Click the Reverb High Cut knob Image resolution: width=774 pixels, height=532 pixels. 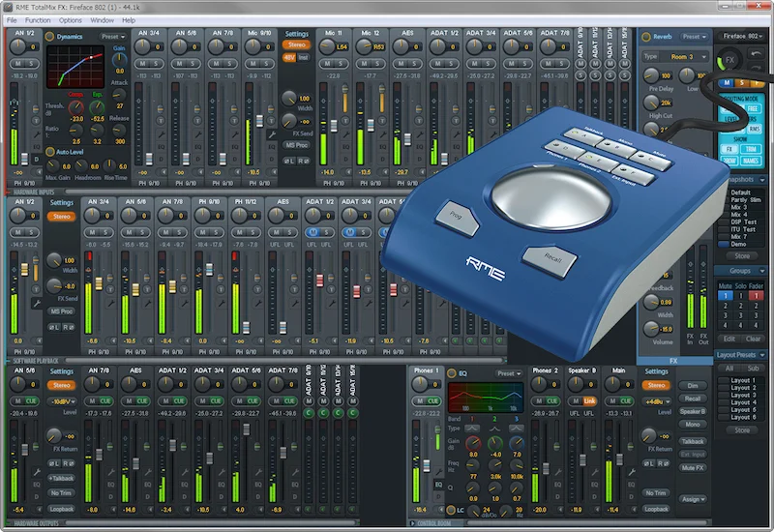[x=651, y=103]
